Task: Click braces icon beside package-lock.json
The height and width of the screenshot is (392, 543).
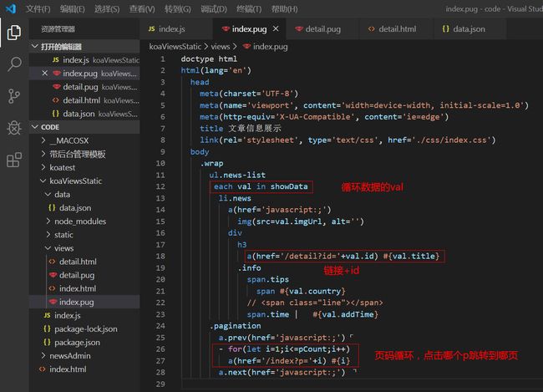Action: (47, 328)
